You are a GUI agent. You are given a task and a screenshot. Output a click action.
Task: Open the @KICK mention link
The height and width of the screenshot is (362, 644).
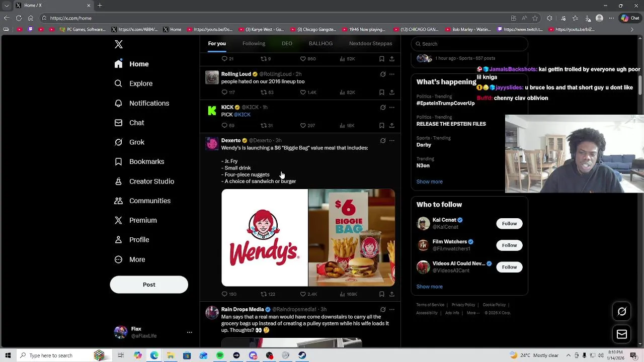[242, 115]
